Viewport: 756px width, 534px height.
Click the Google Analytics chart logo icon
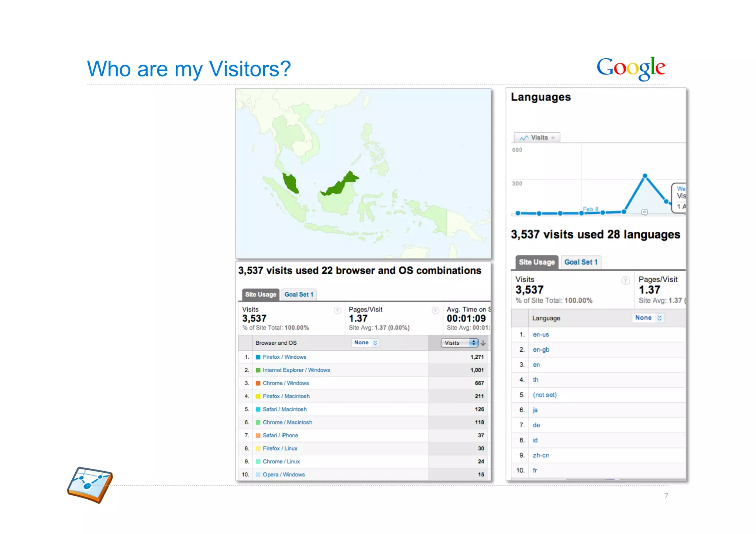[x=90, y=485]
